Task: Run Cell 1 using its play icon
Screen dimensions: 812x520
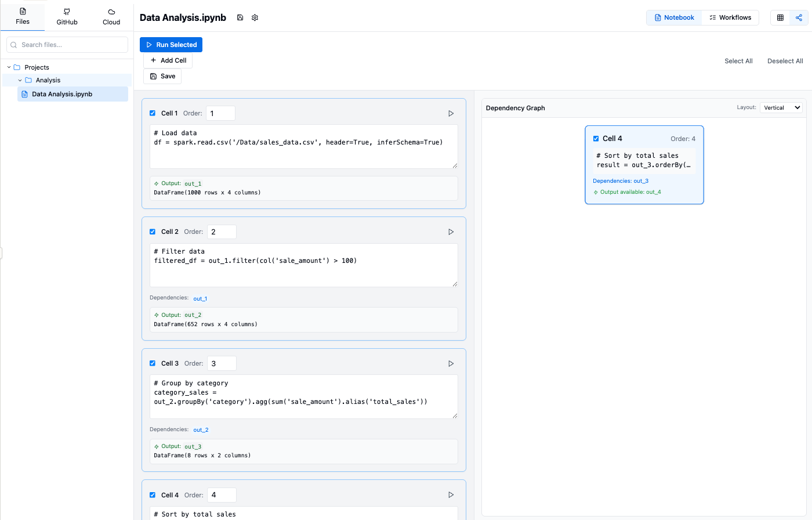Action: pyautogui.click(x=451, y=113)
